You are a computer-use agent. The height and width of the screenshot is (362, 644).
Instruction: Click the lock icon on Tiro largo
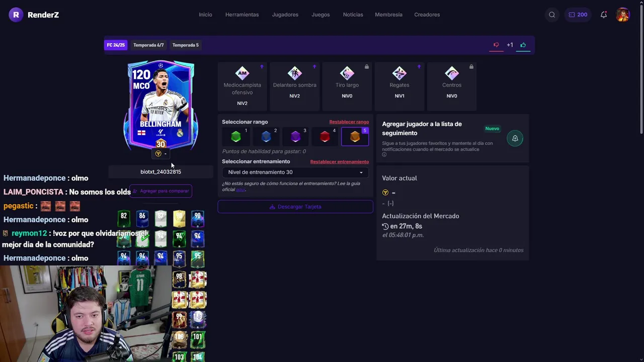[x=367, y=66]
